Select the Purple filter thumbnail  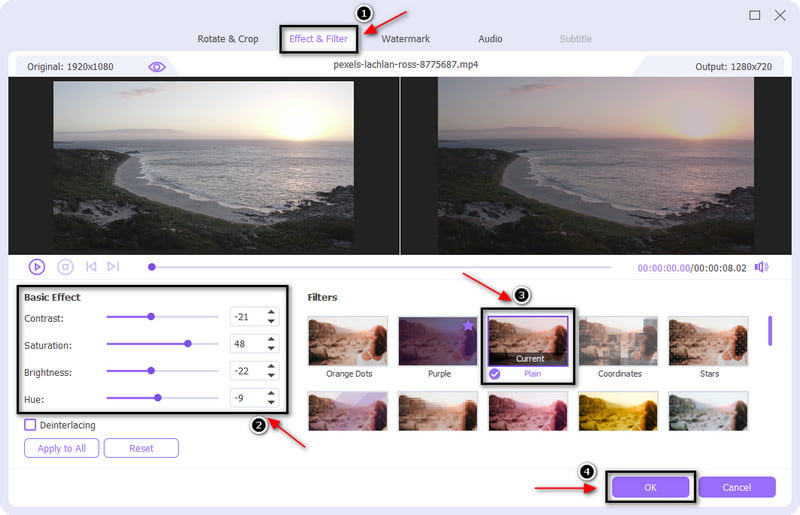pyautogui.click(x=438, y=341)
